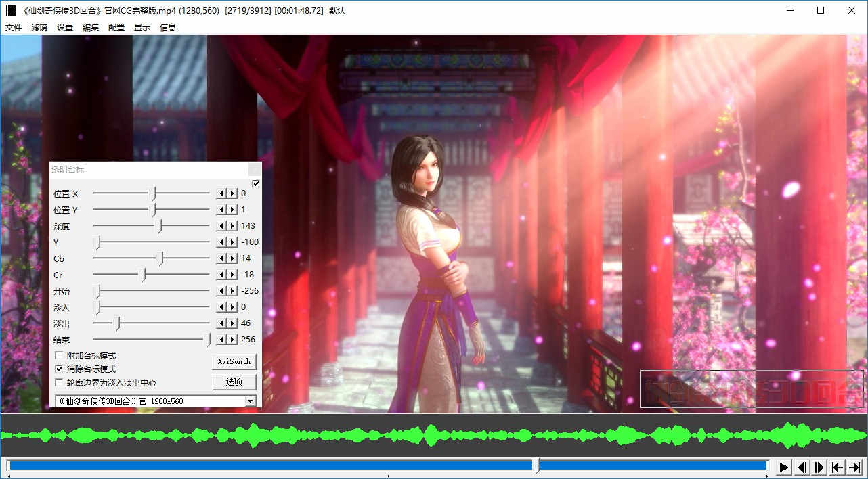Click the Cr slider handle
868x479 pixels.
click(143, 275)
